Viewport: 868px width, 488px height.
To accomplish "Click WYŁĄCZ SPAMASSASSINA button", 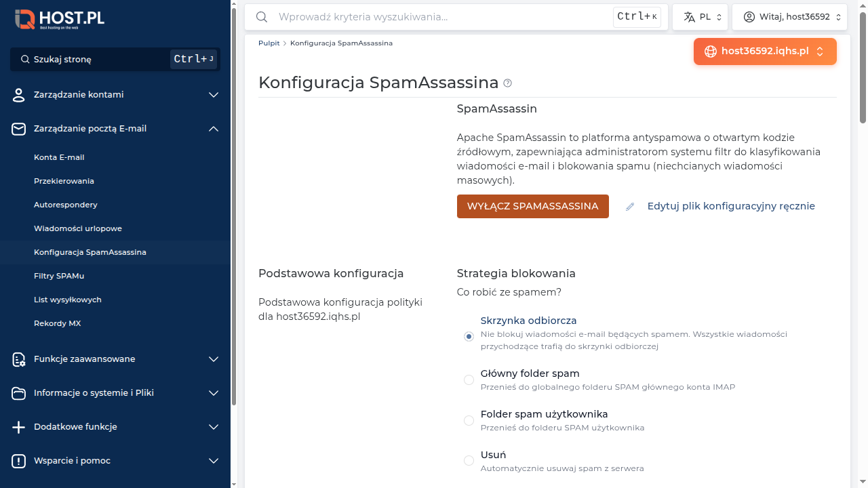I will [533, 207].
